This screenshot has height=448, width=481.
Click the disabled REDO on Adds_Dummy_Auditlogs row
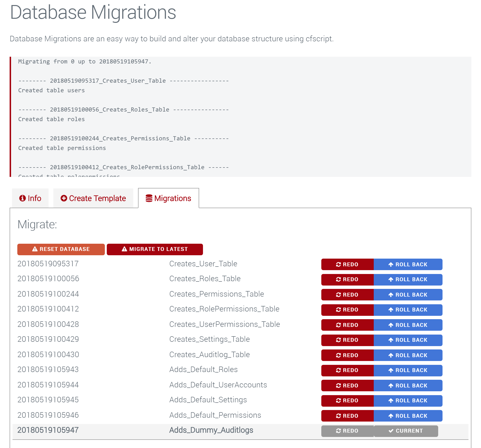348,431
